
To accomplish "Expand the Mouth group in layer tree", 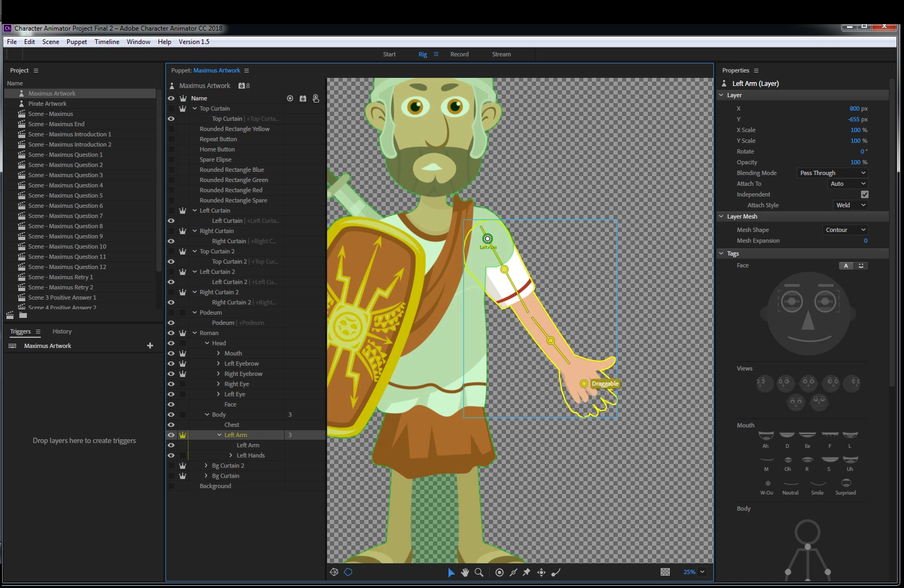I will (x=218, y=353).
